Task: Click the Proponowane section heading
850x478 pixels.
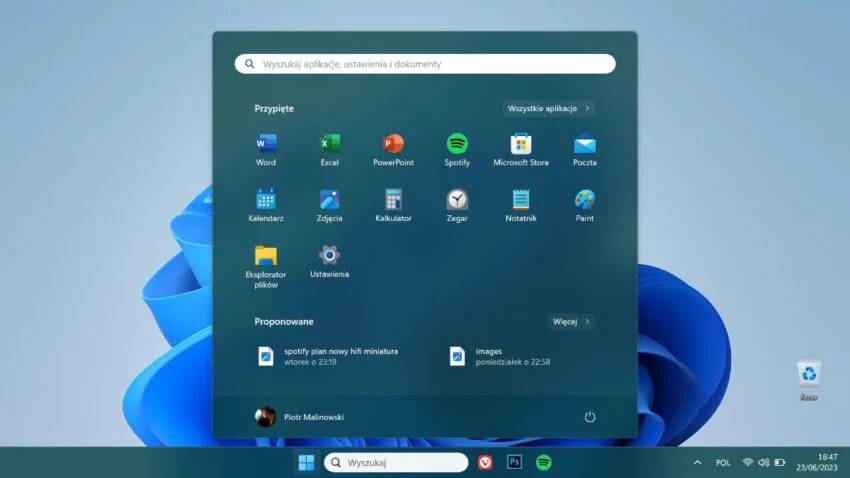Action: (x=284, y=321)
